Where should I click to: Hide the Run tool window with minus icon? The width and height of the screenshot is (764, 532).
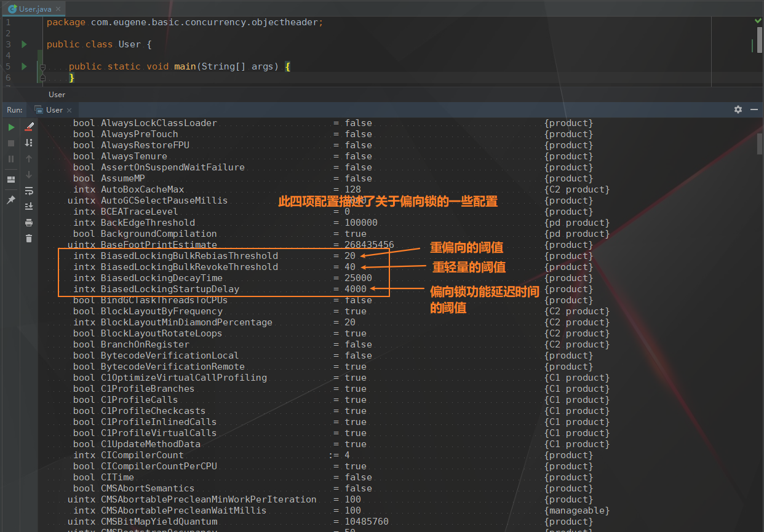(755, 109)
